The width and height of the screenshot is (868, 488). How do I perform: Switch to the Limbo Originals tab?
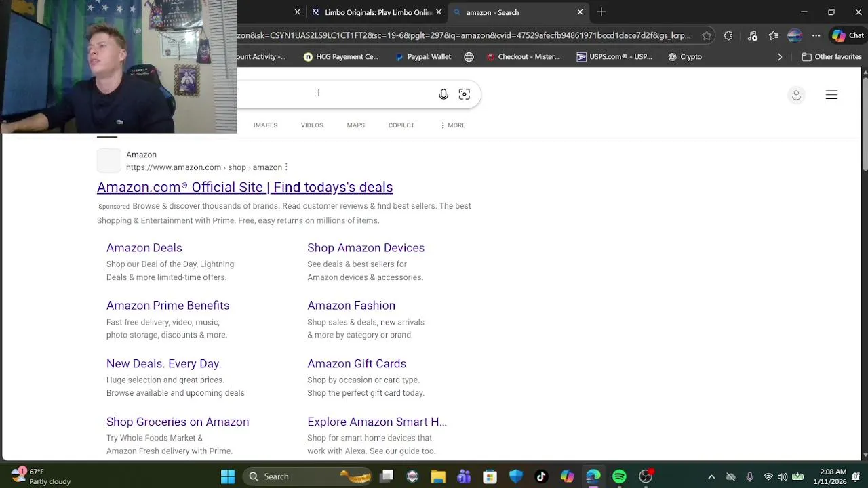click(x=372, y=12)
